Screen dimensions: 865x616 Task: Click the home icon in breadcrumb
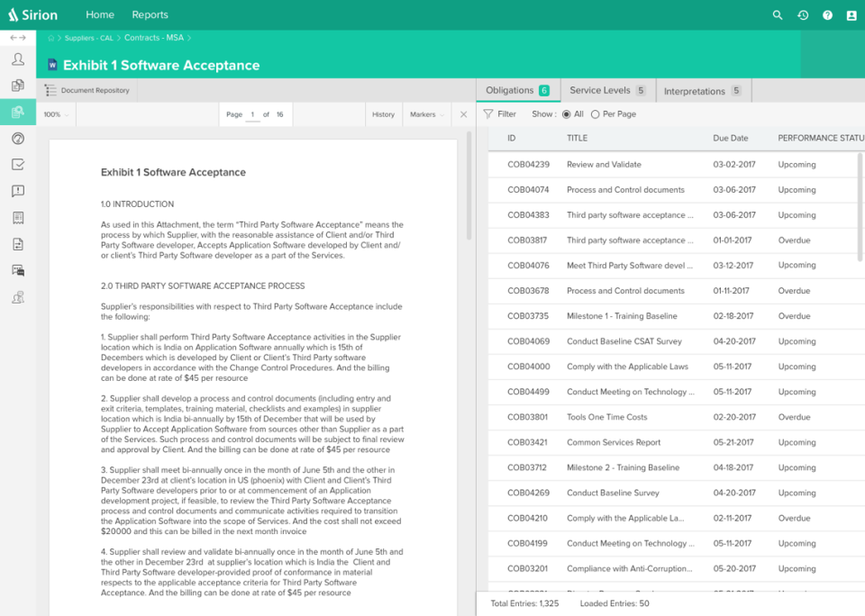click(51, 38)
